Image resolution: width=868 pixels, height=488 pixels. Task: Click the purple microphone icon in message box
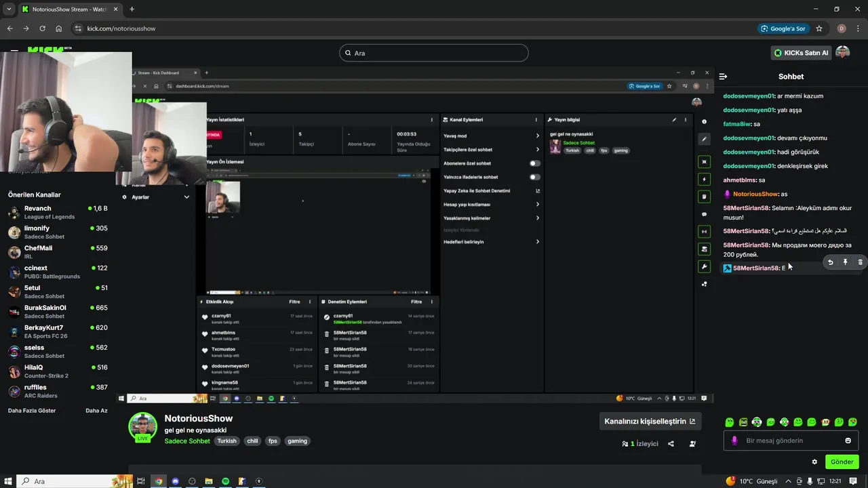tap(734, 441)
